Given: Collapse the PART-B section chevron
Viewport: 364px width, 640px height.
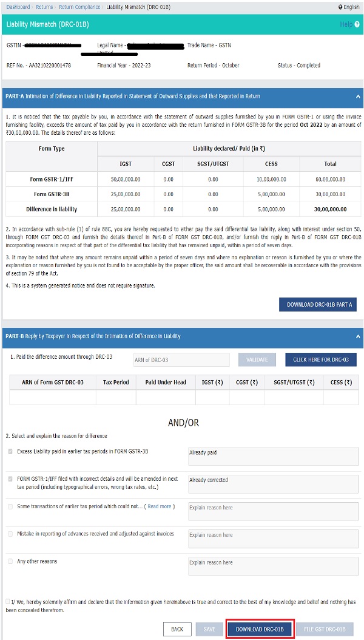Looking at the screenshot, I should click(x=357, y=336).
